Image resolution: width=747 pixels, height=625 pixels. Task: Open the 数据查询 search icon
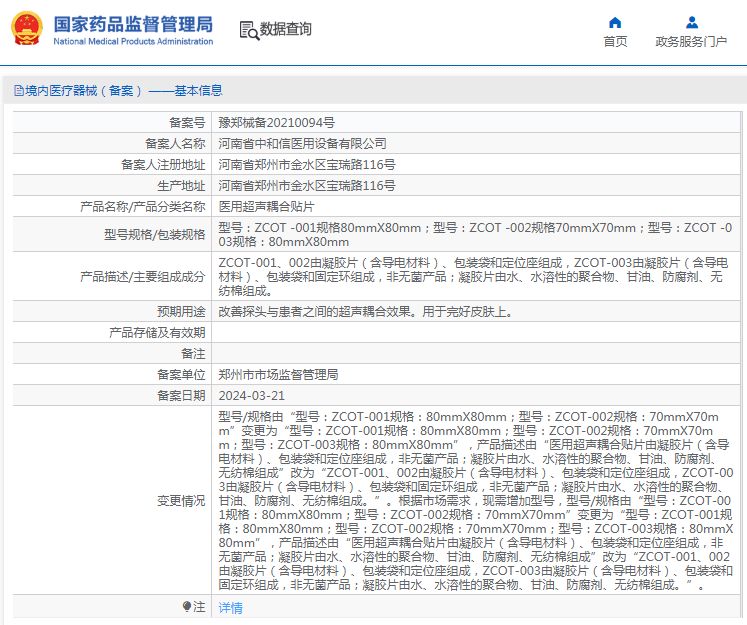tap(249, 30)
